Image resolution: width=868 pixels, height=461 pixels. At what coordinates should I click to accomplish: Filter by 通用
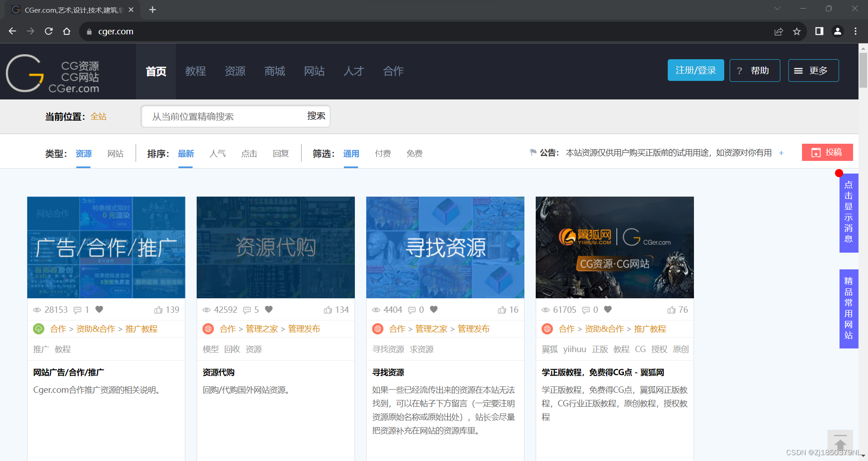point(351,154)
